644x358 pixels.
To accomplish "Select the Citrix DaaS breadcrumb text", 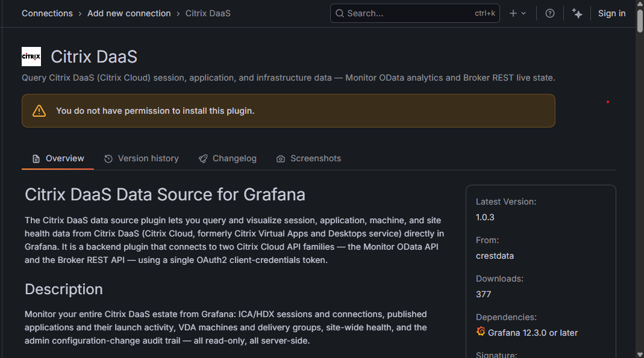I will pyautogui.click(x=208, y=13).
